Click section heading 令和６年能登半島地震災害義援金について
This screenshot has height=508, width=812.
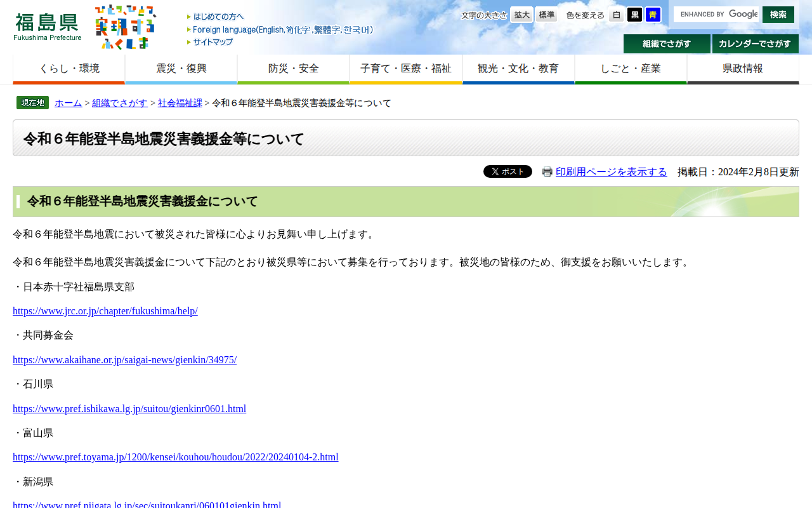pyautogui.click(x=142, y=201)
